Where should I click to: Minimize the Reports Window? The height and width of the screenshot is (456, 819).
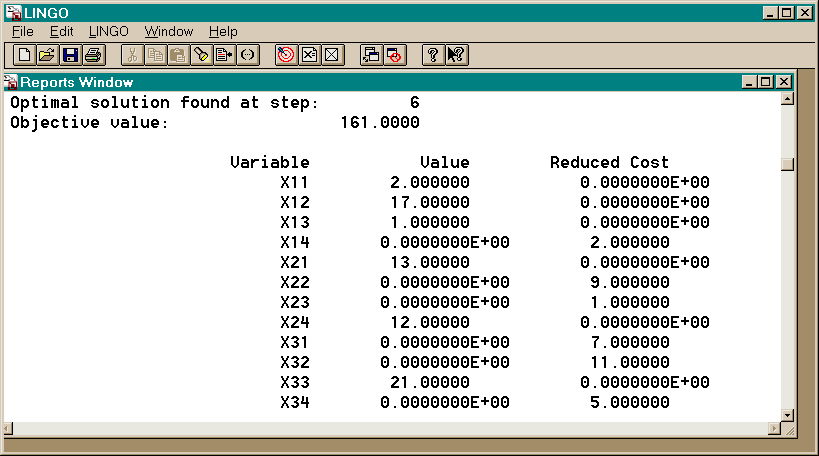[x=750, y=82]
